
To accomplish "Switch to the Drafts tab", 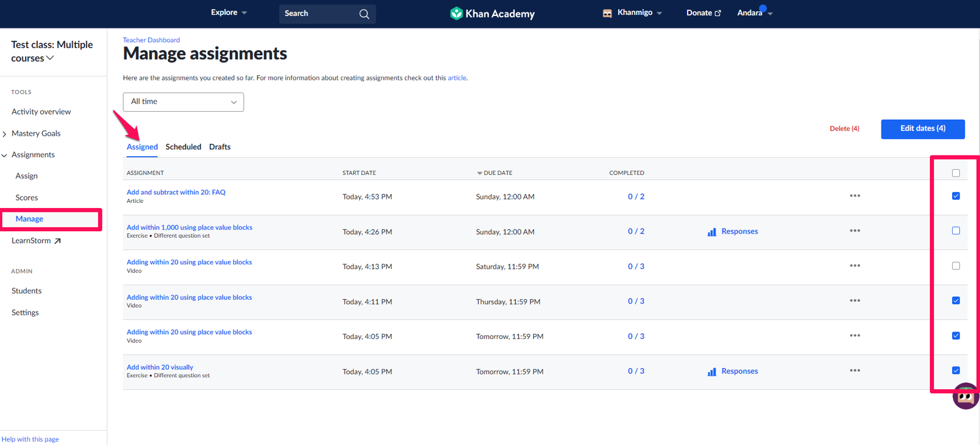I will coord(219,147).
